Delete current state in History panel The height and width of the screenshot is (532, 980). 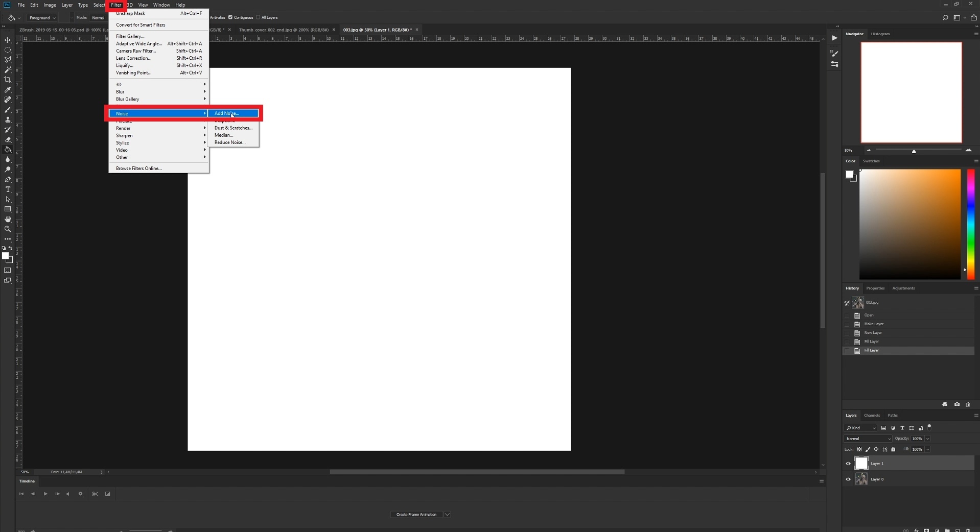[x=968, y=404]
